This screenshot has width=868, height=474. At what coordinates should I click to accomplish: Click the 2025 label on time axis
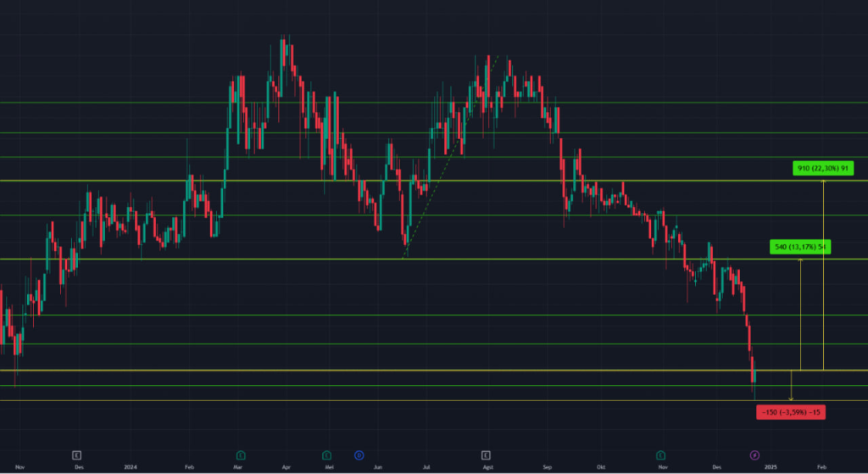coord(770,467)
